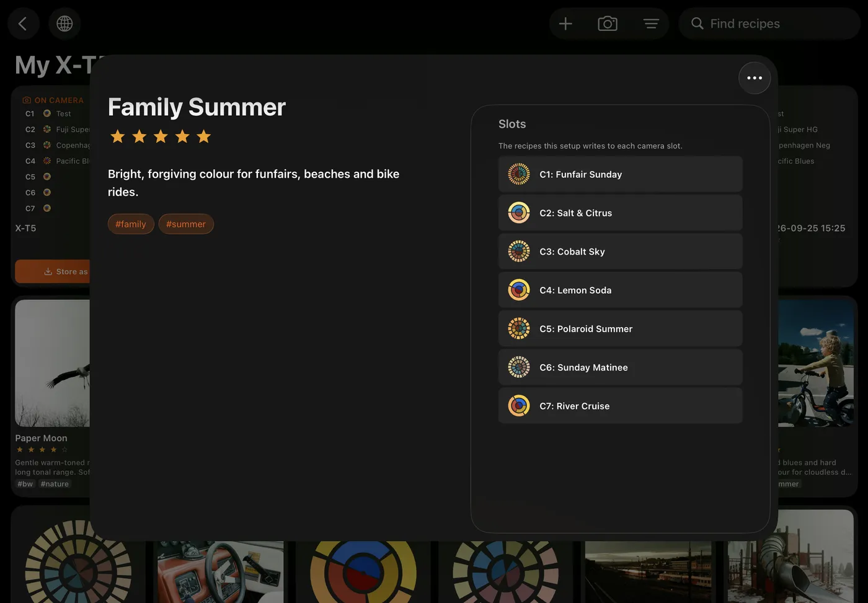Click the Find recipes search field
The width and height of the screenshot is (868, 603).
click(769, 24)
